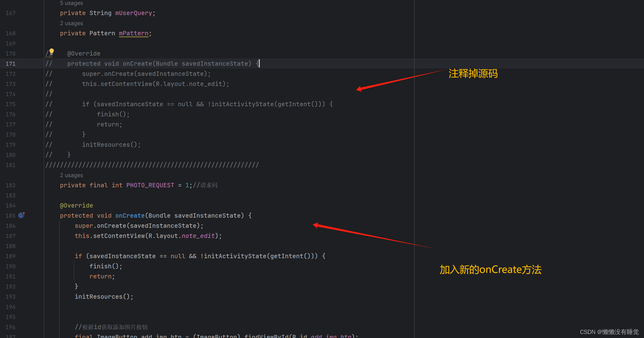The height and width of the screenshot is (338, 644).
Task: Click the yellow lightbulb quick-fix icon
Action: coord(52,51)
